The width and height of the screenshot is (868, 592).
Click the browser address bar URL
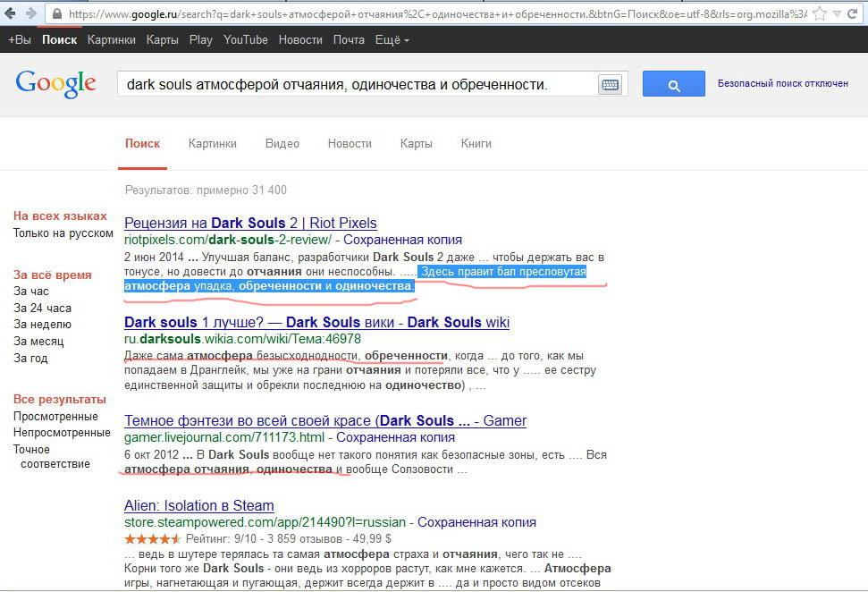(x=437, y=13)
